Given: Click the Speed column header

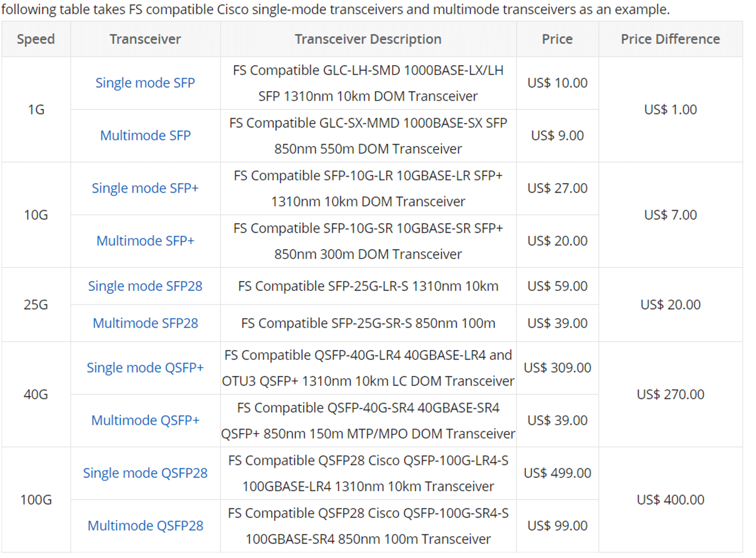Looking at the screenshot, I should [36, 39].
